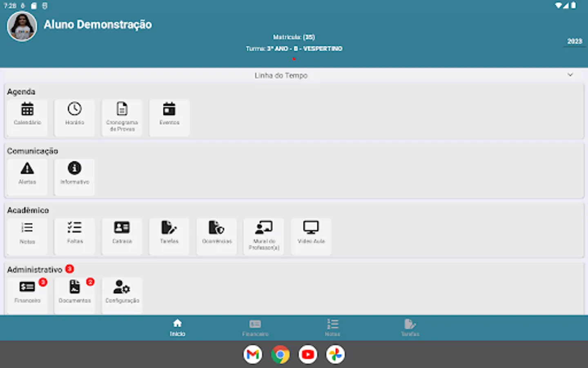Open the Documentos PDF tile
Screen dimensions: 588x368
tap(75, 296)
